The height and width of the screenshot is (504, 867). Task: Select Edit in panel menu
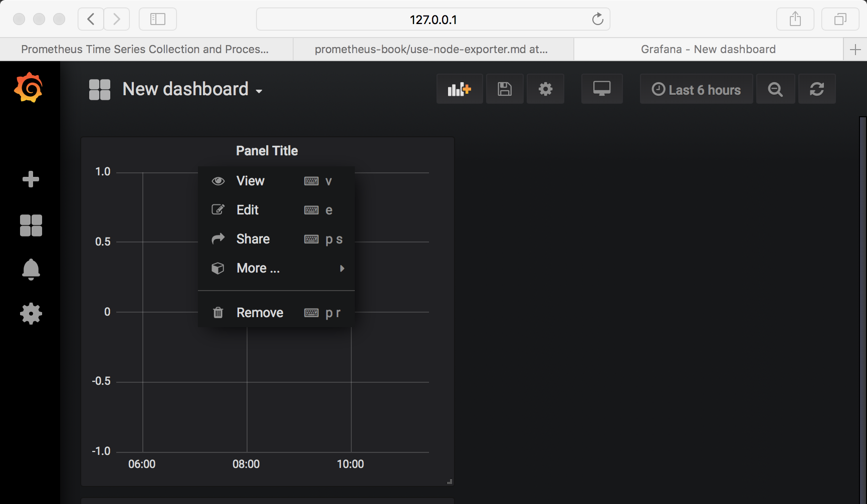tap(276, 210)
